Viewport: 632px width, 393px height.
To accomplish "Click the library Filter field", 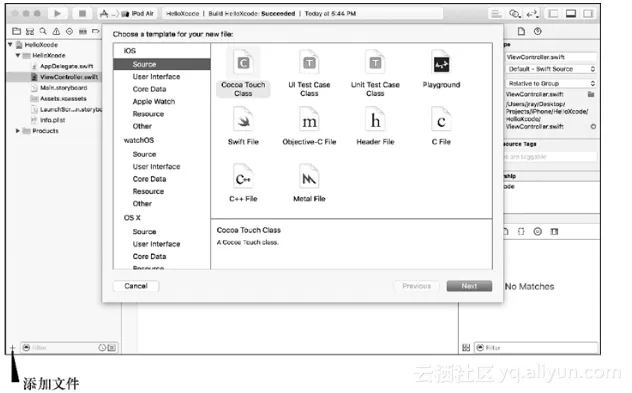I will pyautogui.click(x=536, y=347).
